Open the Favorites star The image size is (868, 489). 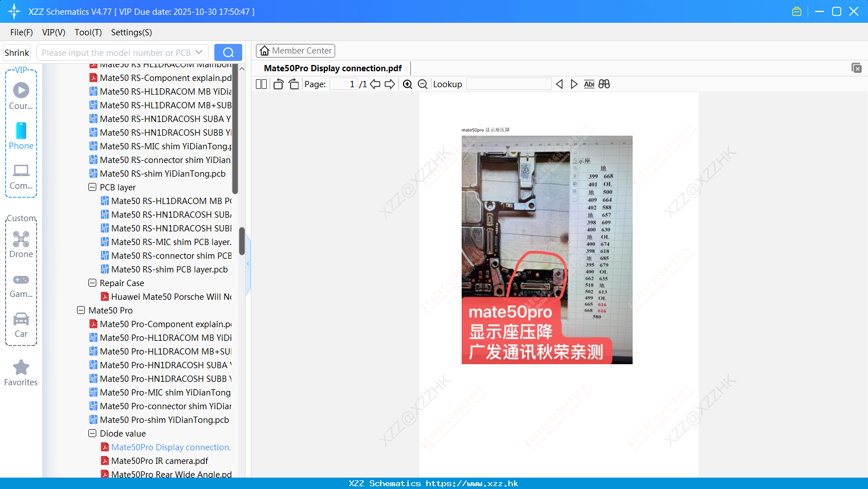[x=21, y=373]
